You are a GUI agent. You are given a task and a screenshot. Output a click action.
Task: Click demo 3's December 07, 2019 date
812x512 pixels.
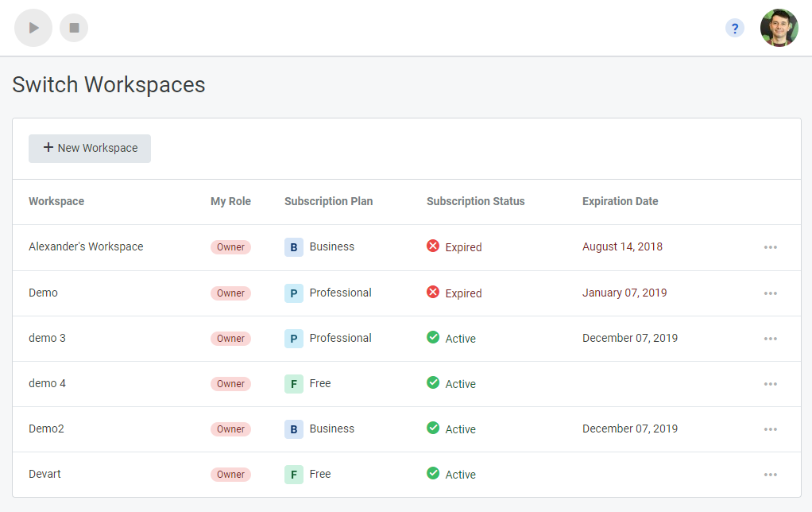tap(630, 338)
